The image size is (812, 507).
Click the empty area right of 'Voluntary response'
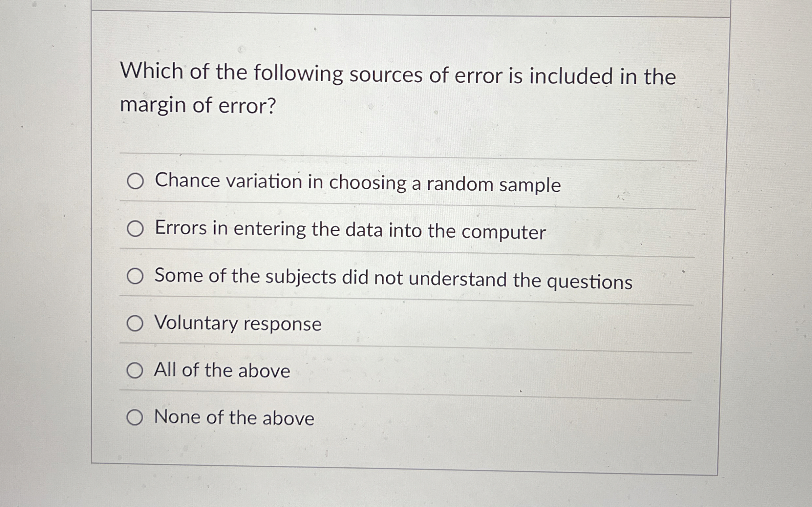(x=503, y=324)
